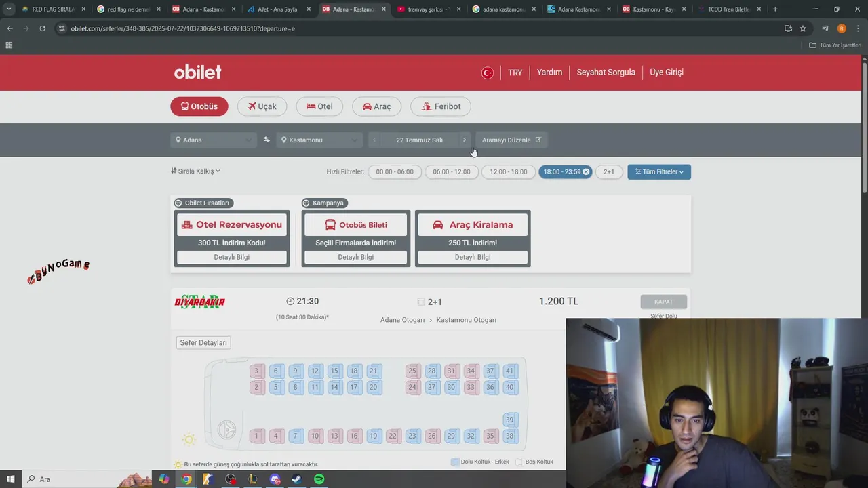The height and width of the screenshot is (488, 868).
Task: Open new browser tab plus
Action: point(775,9)
